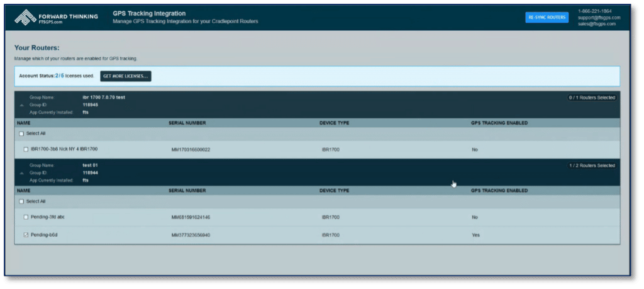Screen dimensions: 644x289
Task: Click the Pending-b6d router name
Action: click(x=43, y=235)
